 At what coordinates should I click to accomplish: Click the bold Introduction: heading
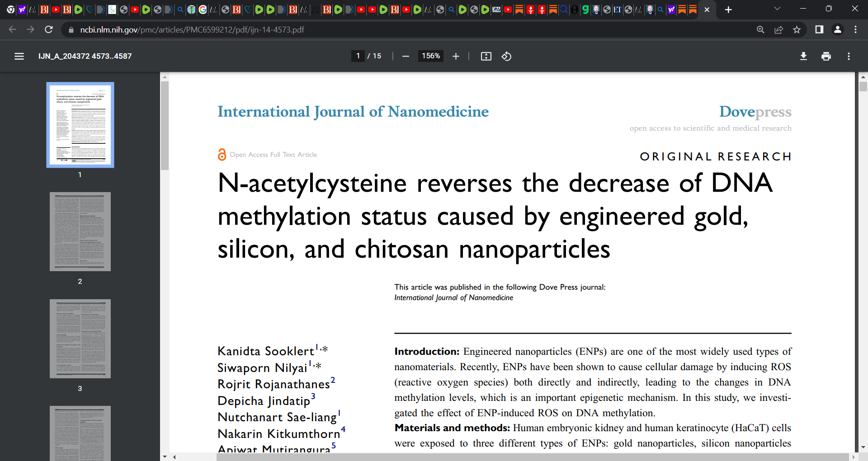(x=427, y=352)
